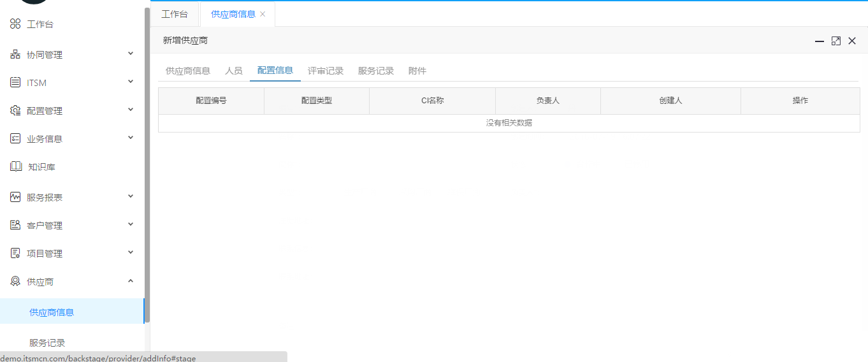Open 服务记录 in the sidebar
Screen dimensions: 868x362
pyautogui.click(x=47, y=343)
